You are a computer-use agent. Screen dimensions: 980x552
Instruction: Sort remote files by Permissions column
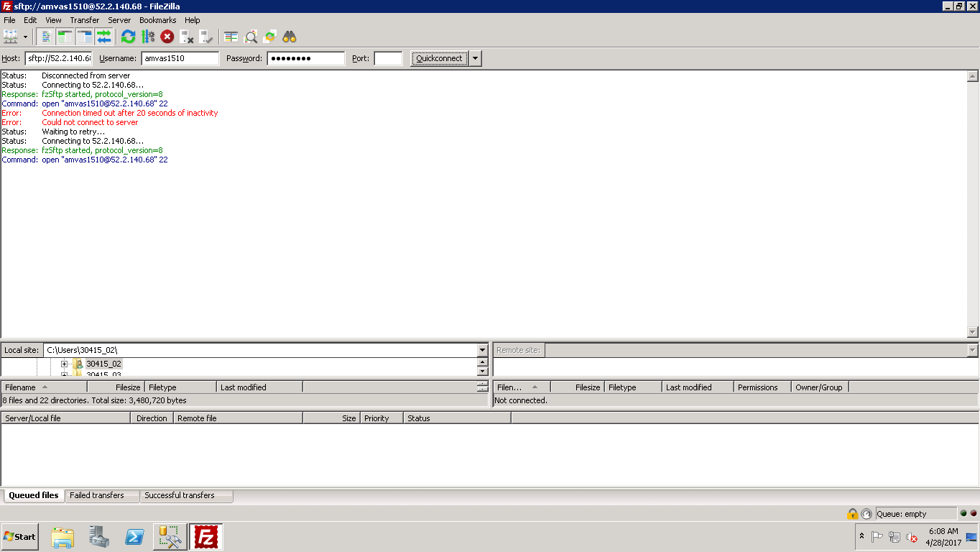coord(762,387)
